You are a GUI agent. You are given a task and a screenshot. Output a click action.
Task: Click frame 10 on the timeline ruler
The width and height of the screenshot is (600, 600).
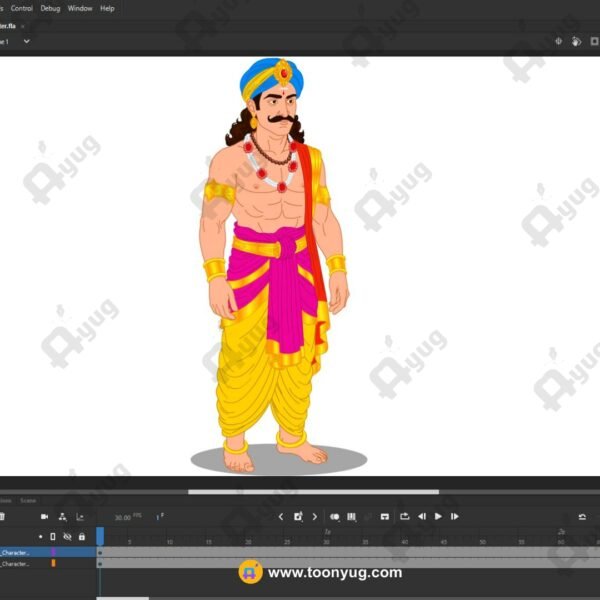170,542
